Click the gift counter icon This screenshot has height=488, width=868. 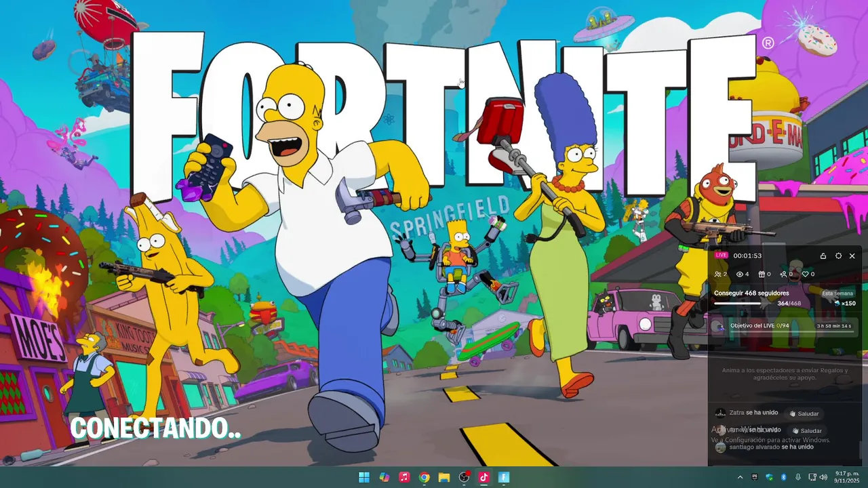pyautogui.click(x=762, y=274)
